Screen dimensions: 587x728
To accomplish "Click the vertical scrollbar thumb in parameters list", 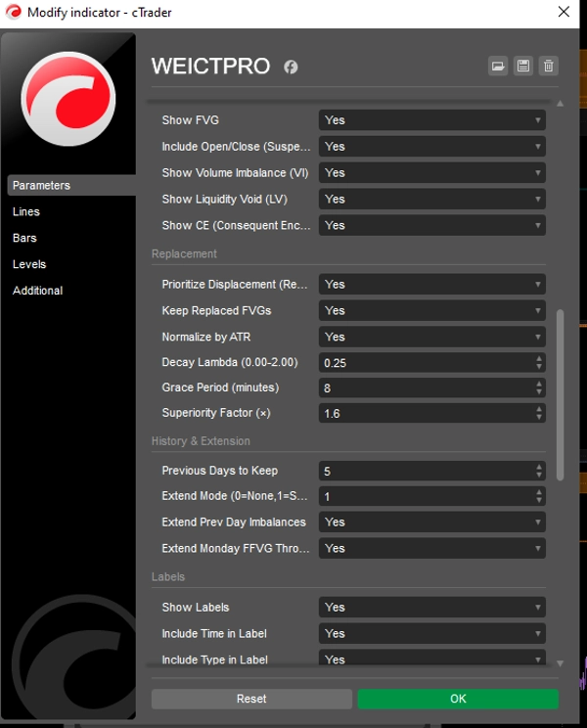I will 560,393.
